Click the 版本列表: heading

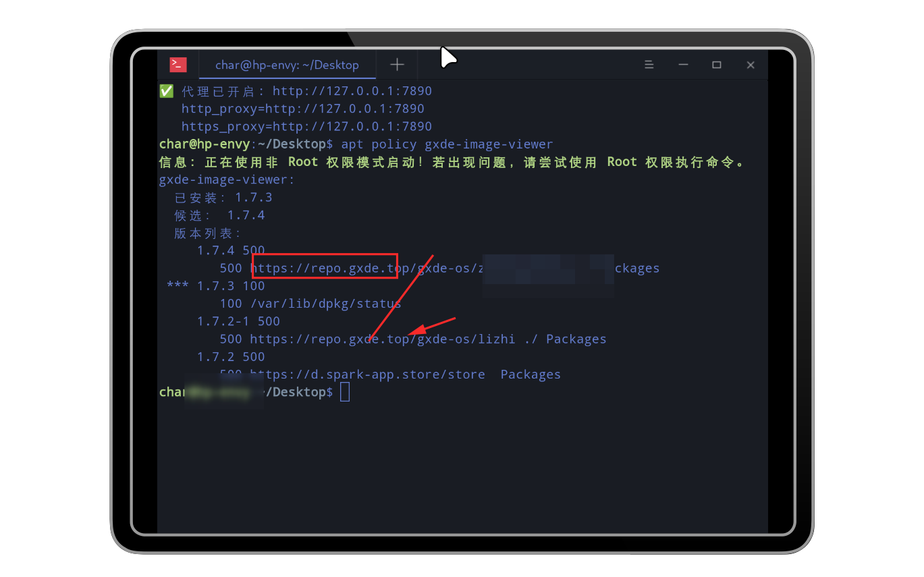208,233
